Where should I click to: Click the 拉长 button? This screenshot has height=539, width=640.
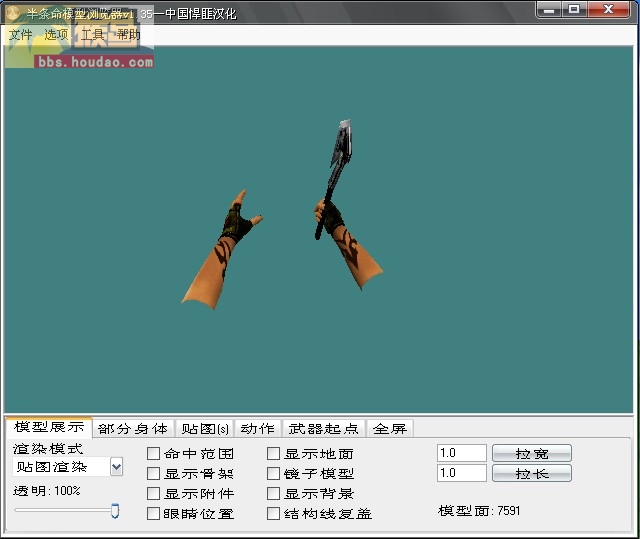[532, 473]
